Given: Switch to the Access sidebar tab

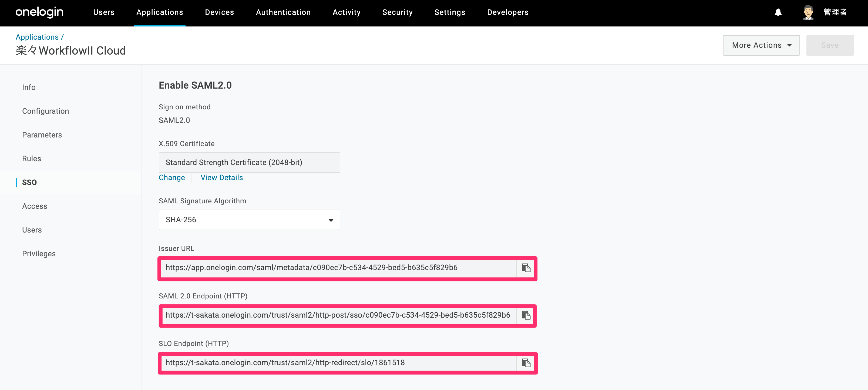Looking at the screenshot, I should (34, 206).
